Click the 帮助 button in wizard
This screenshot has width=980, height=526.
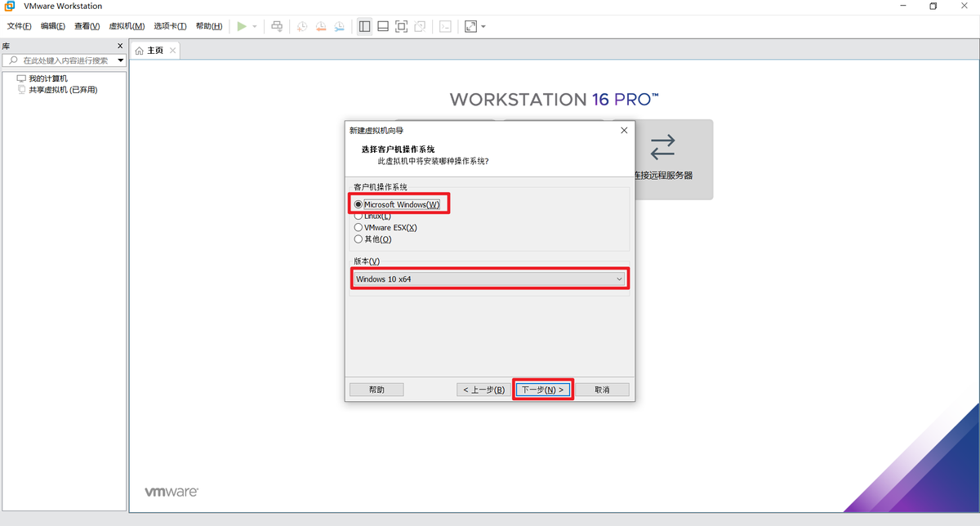pos(376,390)
